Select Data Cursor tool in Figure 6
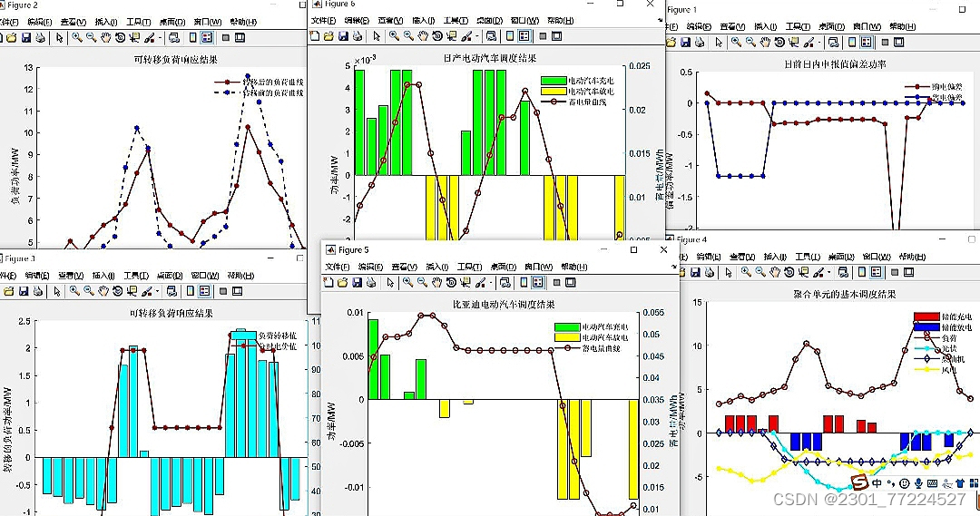Screen dimensions: 980x516 click(x=452, y=36)
